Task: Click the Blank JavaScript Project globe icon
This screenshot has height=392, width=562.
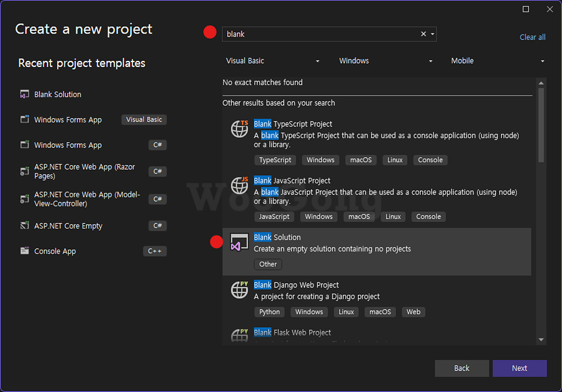Action: click(239, 186)
